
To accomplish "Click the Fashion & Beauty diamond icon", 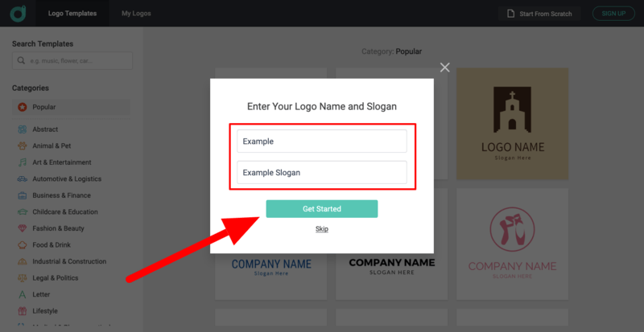I will (x=23, y=229).
